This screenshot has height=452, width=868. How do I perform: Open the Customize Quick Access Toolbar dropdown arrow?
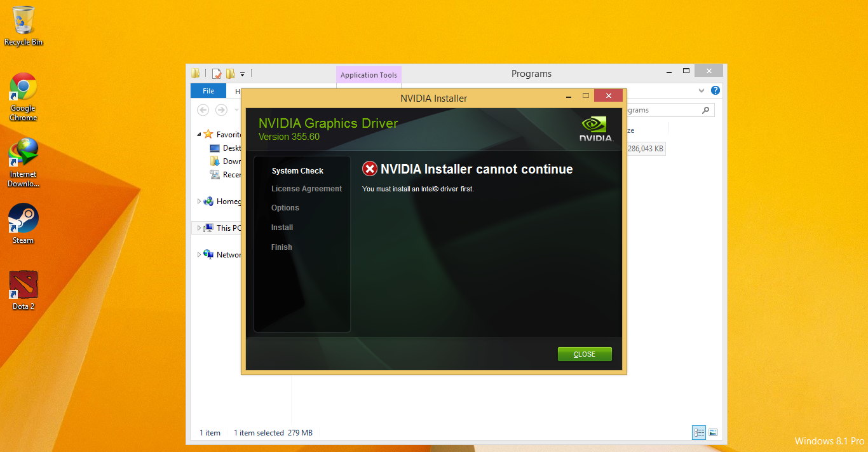click(x=243, y=74)
